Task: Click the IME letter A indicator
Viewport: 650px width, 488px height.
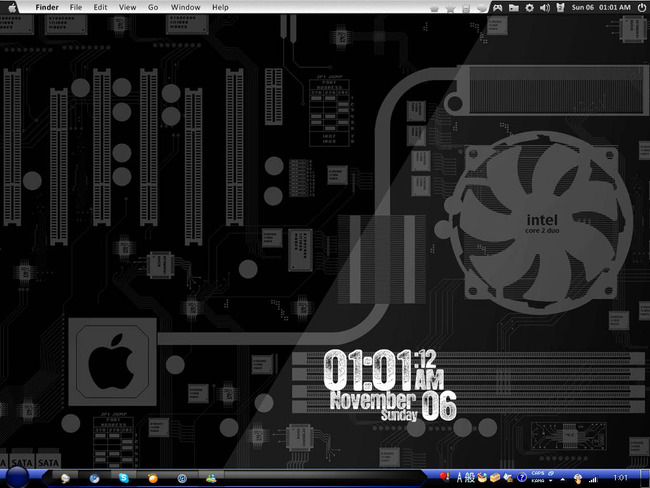Action: pyautogui.click(x=459, y=478)
